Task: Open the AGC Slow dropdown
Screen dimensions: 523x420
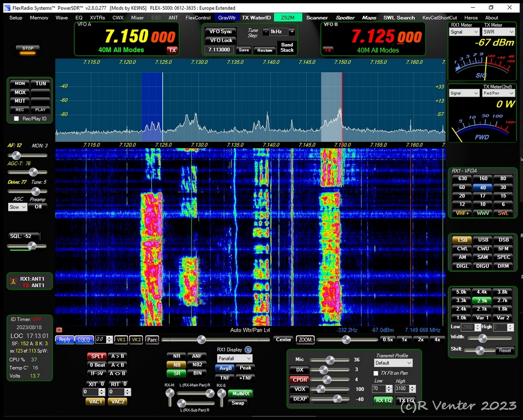Action: tap(17, 207)
